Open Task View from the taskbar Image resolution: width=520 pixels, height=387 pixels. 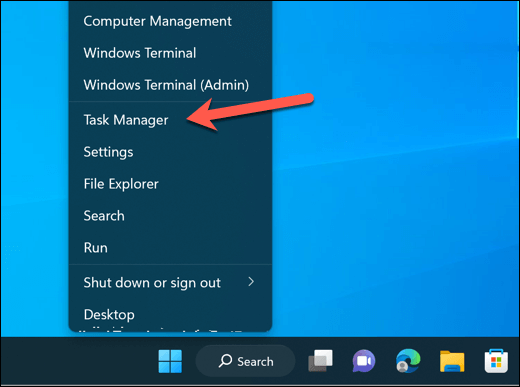[320, 361]
